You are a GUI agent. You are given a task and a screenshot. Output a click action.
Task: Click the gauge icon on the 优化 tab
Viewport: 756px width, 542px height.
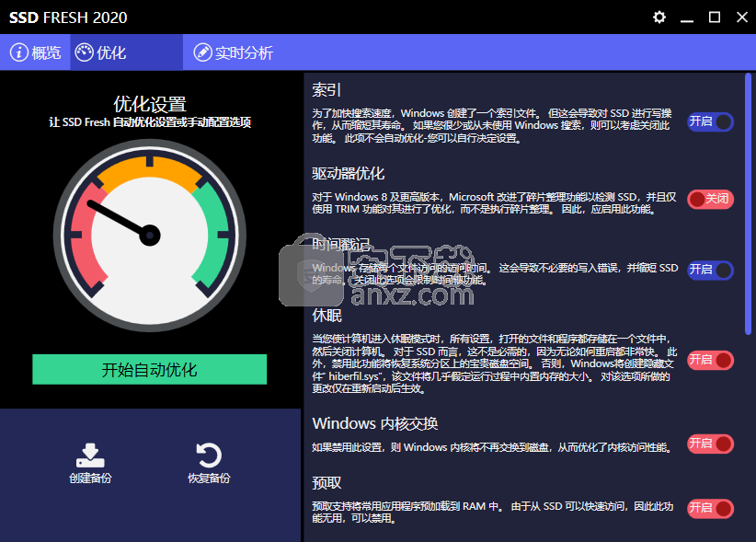85,52
